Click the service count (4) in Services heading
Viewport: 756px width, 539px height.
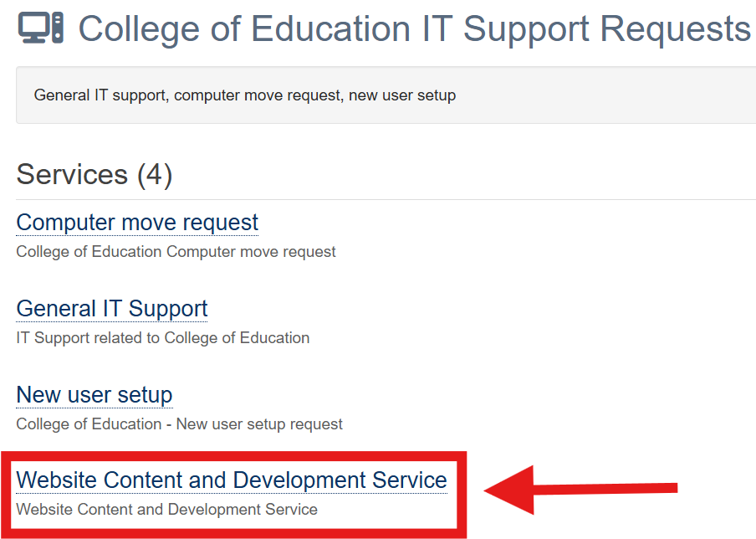click(x=154, y=174)
